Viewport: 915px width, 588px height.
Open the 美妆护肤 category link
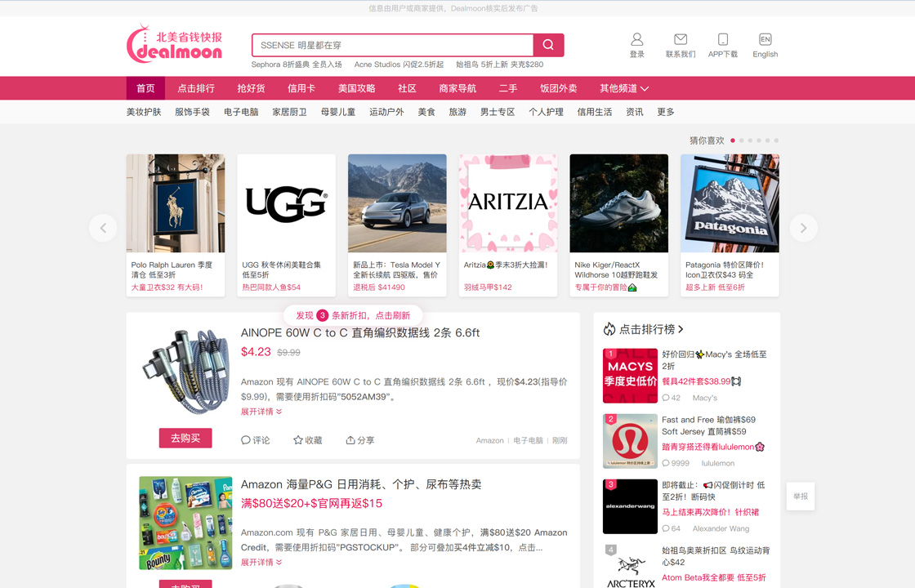point(144,112)
